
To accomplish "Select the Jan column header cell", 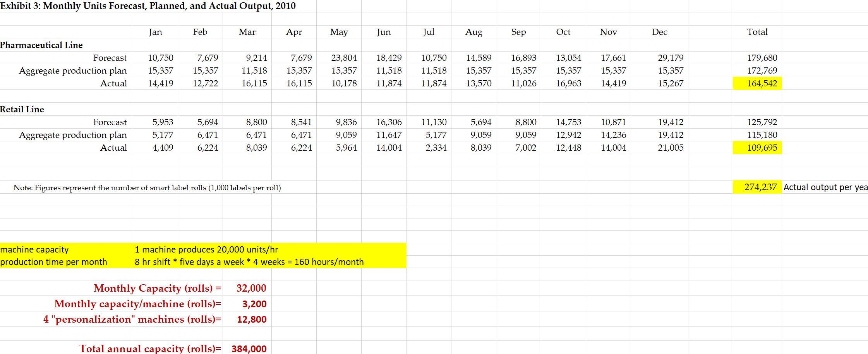I will [155, 32].
